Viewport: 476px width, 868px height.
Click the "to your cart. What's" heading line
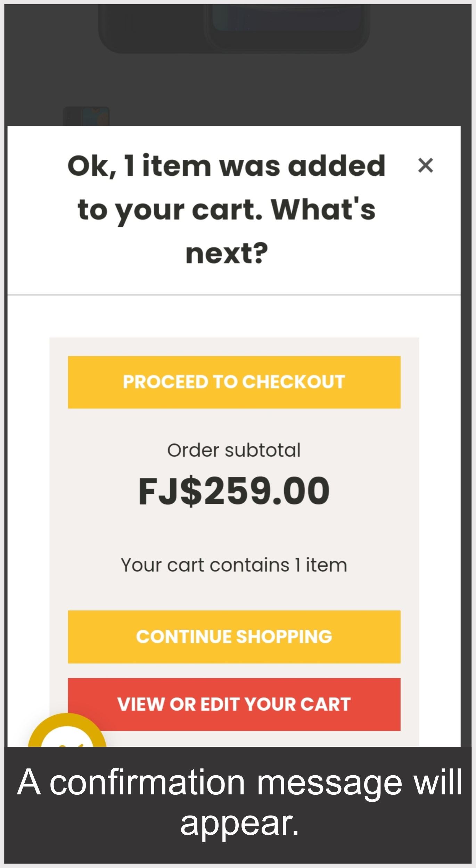click(227, 210)
